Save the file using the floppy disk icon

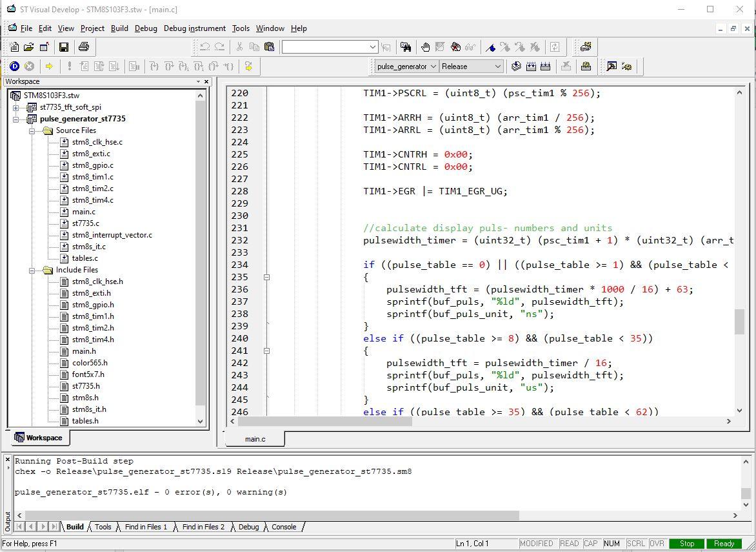coord(63,46)
